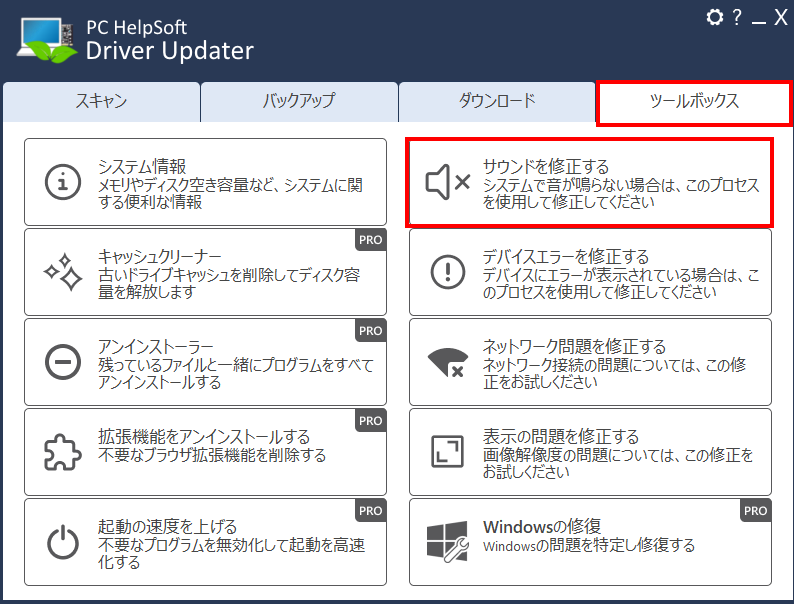794x604 pixels.
Task: Click description 不要なブラウザ拡張機能を削除する text
Action: (x=212, y=455)
